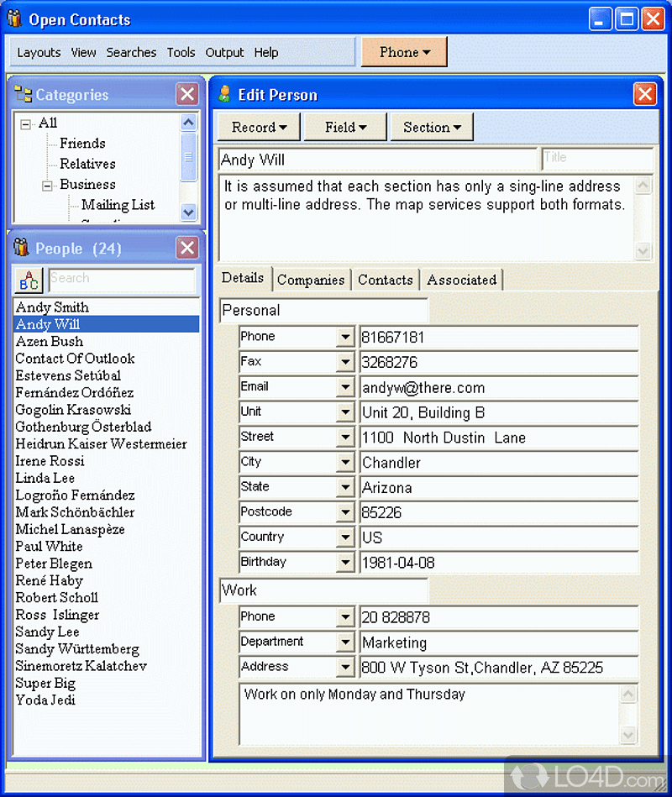This screenshot has height=797, width=672.
Task: Open the Help menu
Action: 265,52
